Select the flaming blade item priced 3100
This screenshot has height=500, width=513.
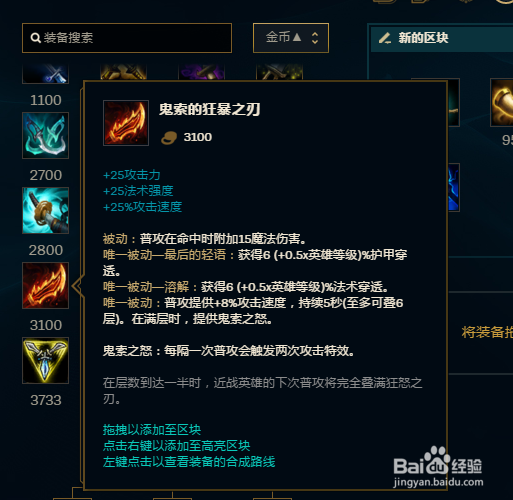pyautogui.click(x=45, y=285)
